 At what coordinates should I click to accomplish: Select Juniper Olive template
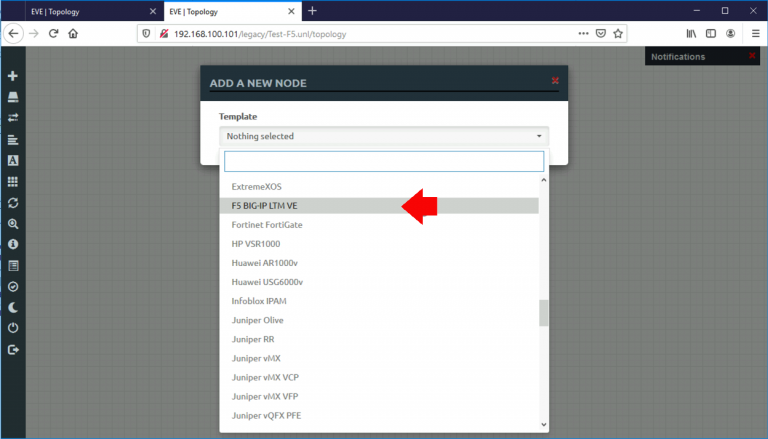(379, 320)
